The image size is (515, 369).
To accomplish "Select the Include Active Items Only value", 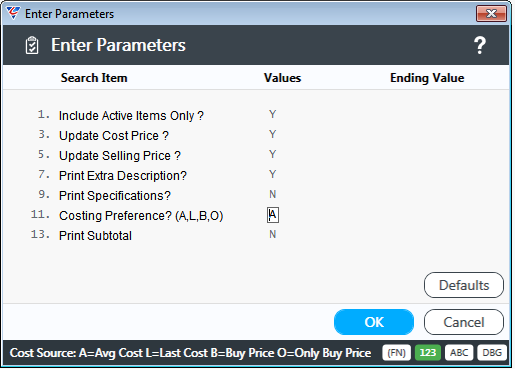I will coord(272,115).
